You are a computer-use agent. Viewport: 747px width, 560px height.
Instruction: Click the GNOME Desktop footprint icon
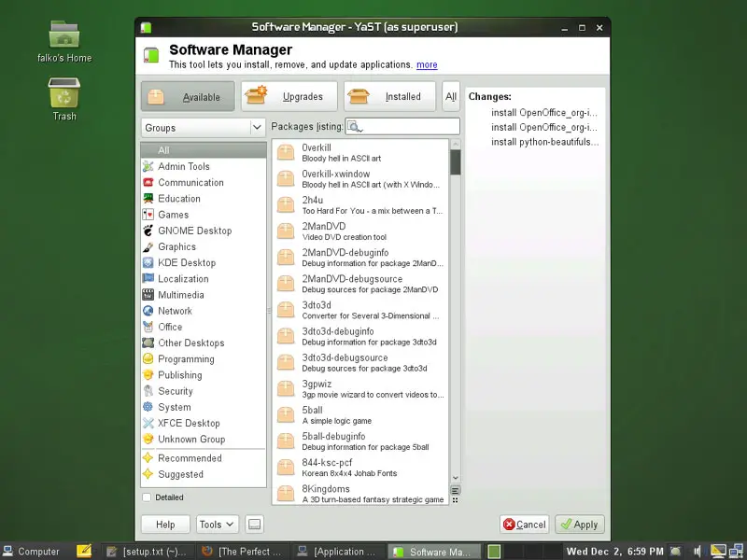tap(148, 231)
